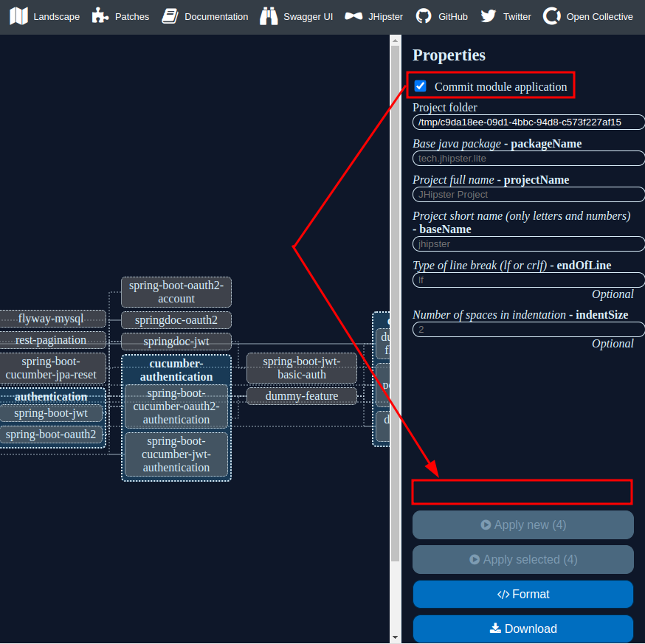Open the Landscape menu label

(x=57, y=17)
